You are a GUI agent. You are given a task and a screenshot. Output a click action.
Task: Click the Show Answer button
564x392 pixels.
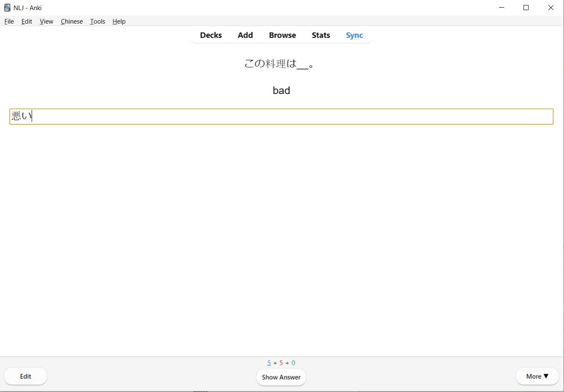click(x=281, y=377)
